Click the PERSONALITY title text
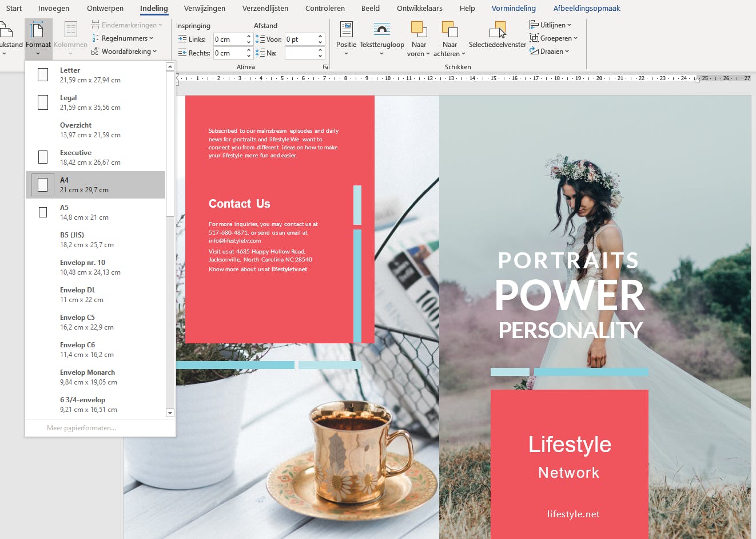Viewport: 756px width, 539px height. tap(571, 330)
